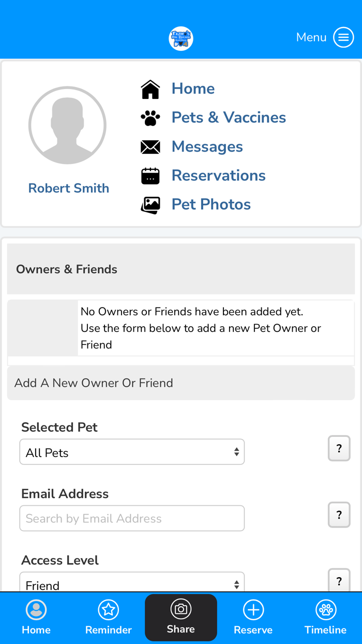Screen dimensions: 362x644
Task: Open the Reserve tab
Action: 253,617
